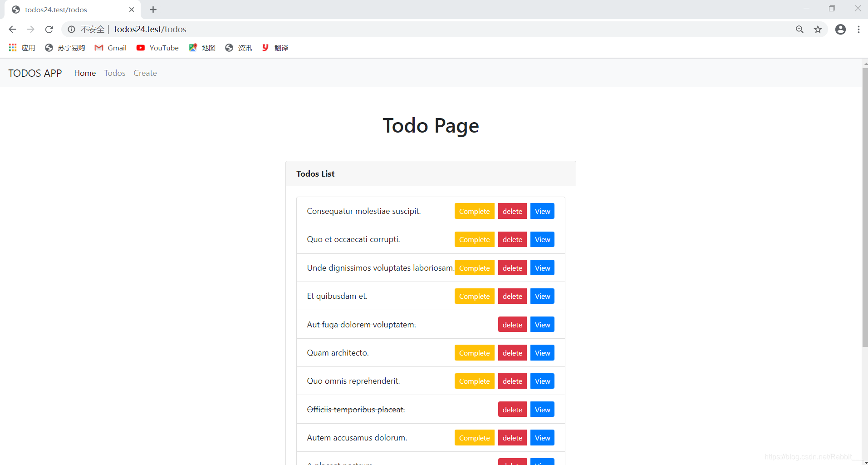Open a new browser tab
Screen dimensions: 868x465
[x=153, y=10]
